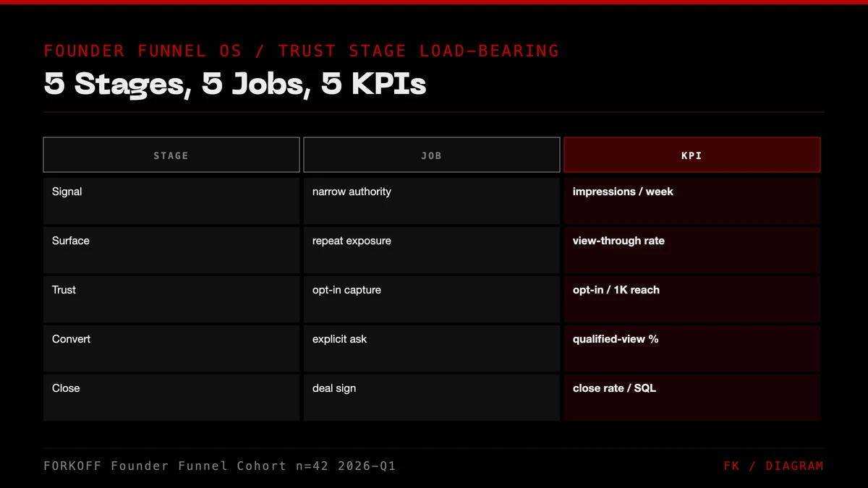Viewport: 868px width, 488px height.
Task: Click the KPI column header
Action: [x=692, y=155]
